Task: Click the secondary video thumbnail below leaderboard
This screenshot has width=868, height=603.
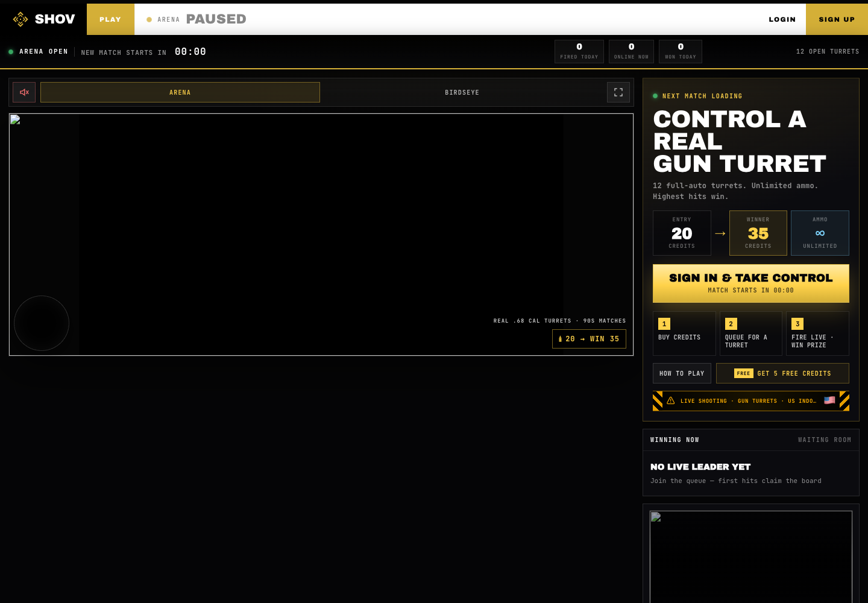Action: point(751,557)
